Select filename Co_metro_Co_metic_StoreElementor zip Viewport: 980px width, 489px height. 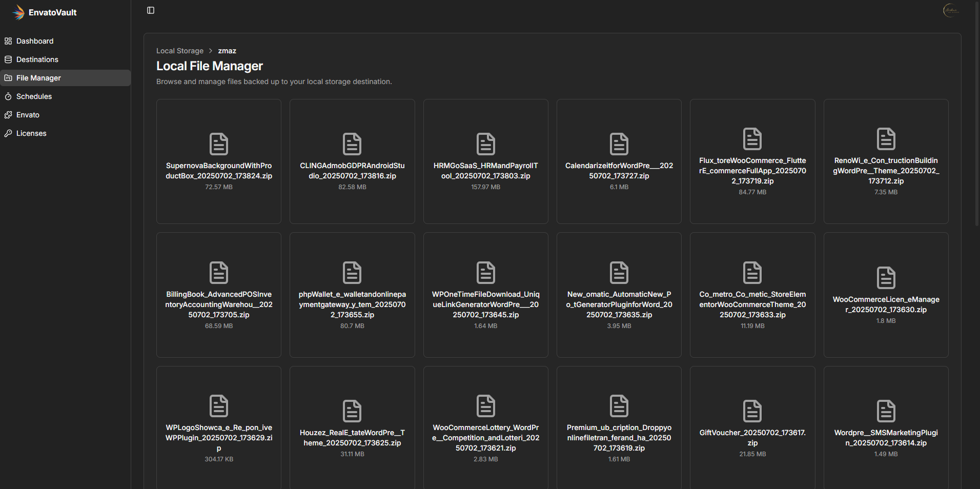752,304
